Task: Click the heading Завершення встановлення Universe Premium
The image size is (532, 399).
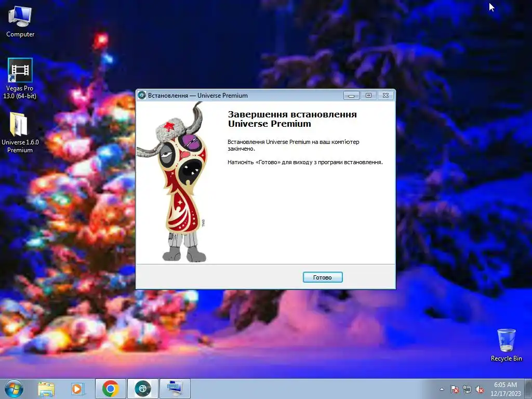Action: (x=292, y=119)
